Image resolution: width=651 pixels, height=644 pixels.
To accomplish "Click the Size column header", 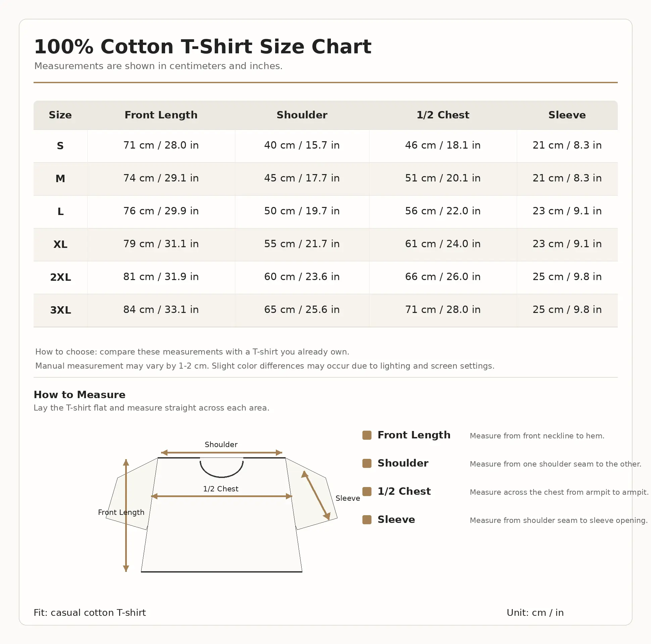I will 60,115.
